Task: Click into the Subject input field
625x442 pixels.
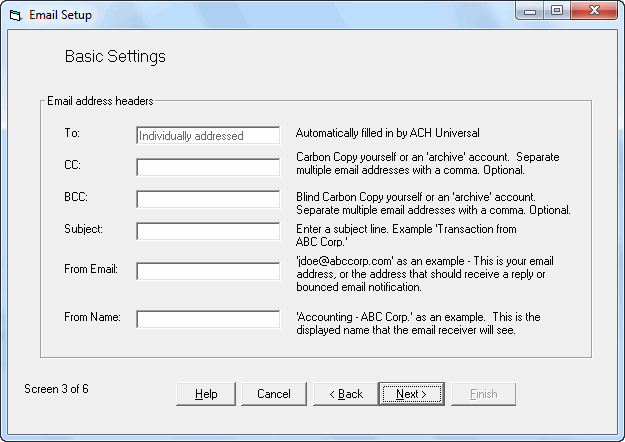Action: coord(208,231)
